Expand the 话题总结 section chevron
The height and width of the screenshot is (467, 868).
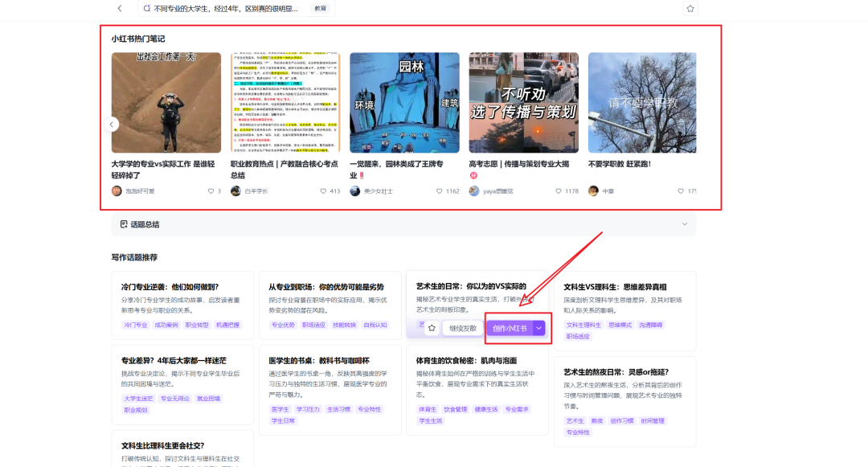coord(685,224)
